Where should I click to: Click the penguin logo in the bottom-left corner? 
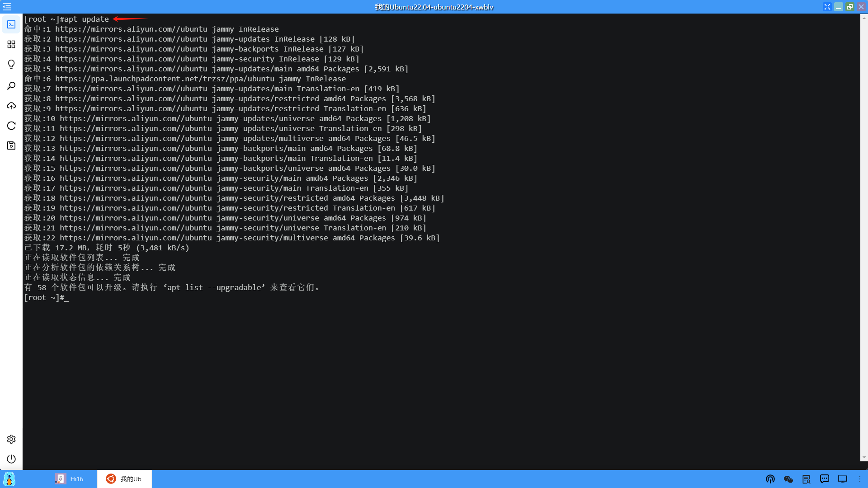pos(9,479)
